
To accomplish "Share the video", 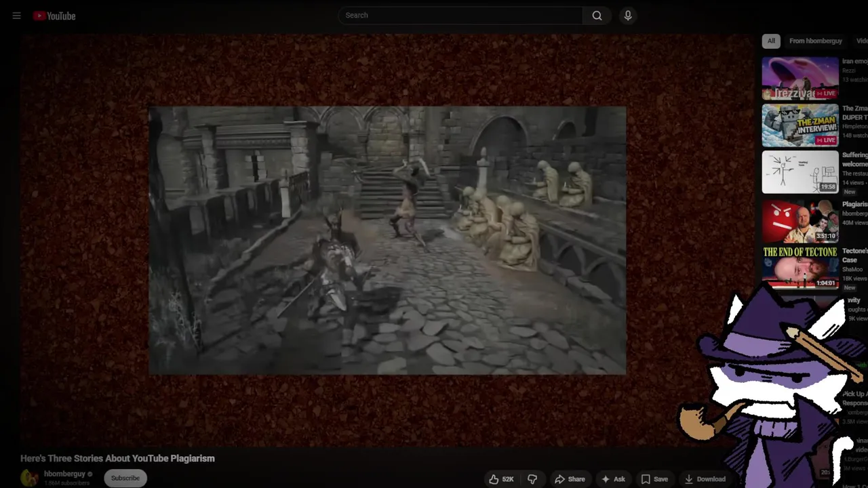I will 570,479.
